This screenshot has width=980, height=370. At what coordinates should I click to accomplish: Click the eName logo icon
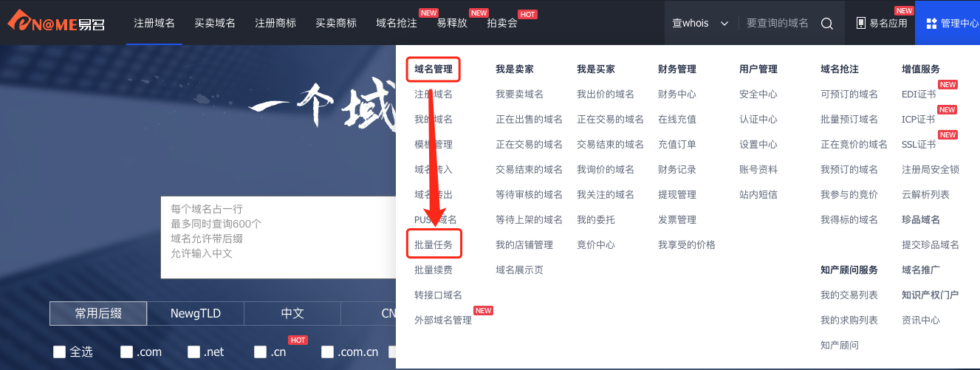tap(21, 22)
